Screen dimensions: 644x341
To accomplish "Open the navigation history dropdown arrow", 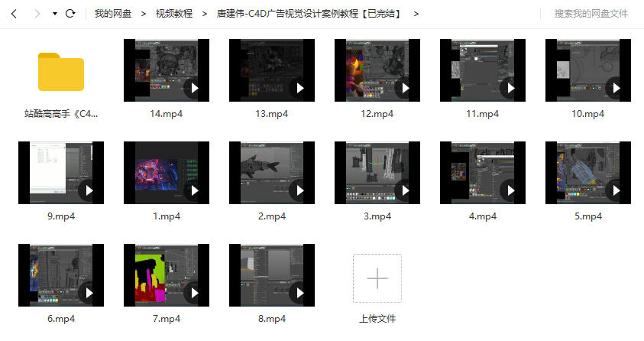I will (x=54, y=14).
